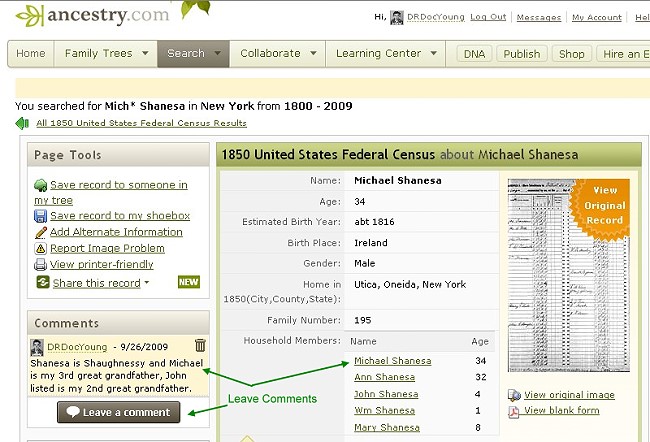650x442 pixels.
Task: Open Learning Center dropdown menu
Action: [x=386, y=53]
